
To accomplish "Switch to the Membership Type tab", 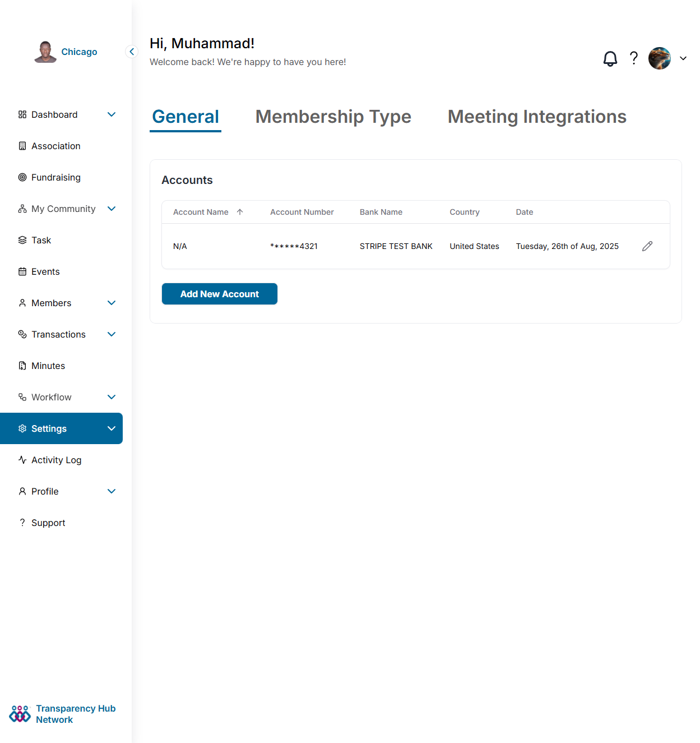I will click(333, 117).
